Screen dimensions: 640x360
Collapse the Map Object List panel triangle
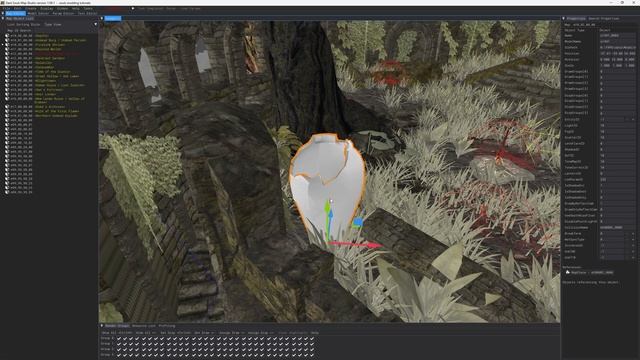point(2,18)
